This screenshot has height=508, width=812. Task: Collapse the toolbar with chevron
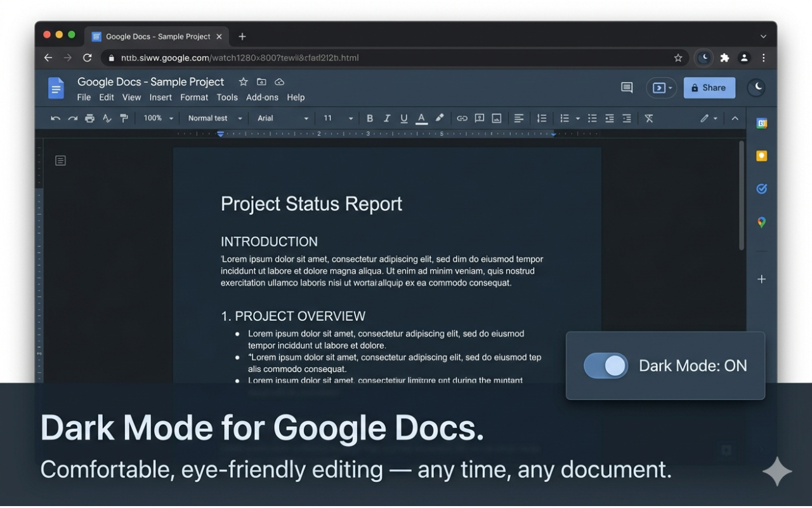[735, 118]
